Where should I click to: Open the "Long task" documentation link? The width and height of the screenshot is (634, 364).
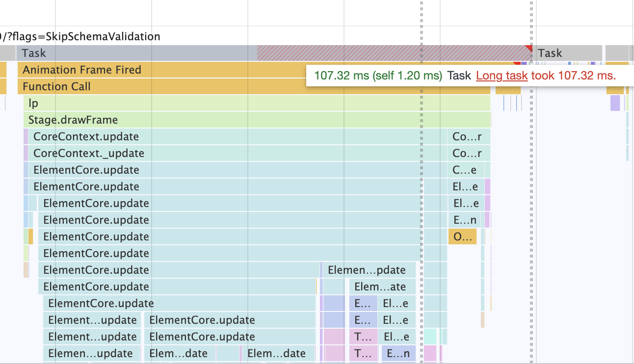click(502, 76)
